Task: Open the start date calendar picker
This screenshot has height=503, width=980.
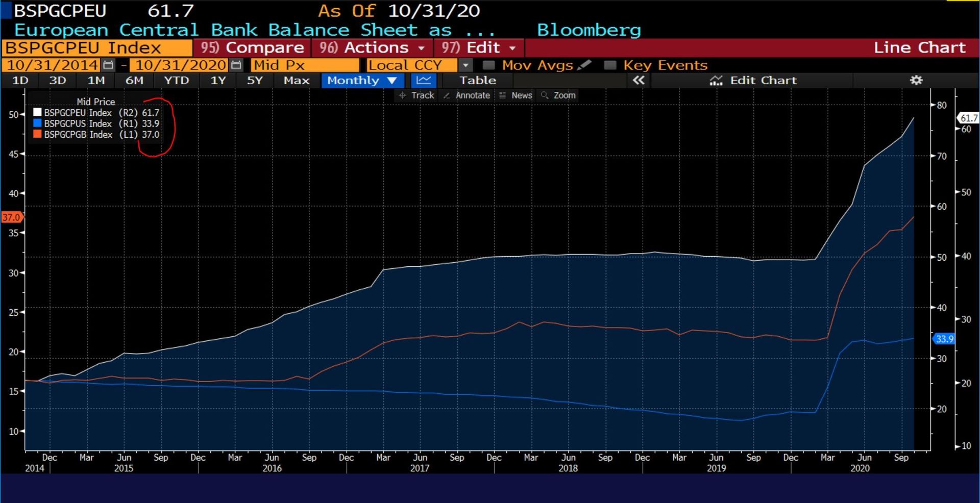Action: [108, 65]
